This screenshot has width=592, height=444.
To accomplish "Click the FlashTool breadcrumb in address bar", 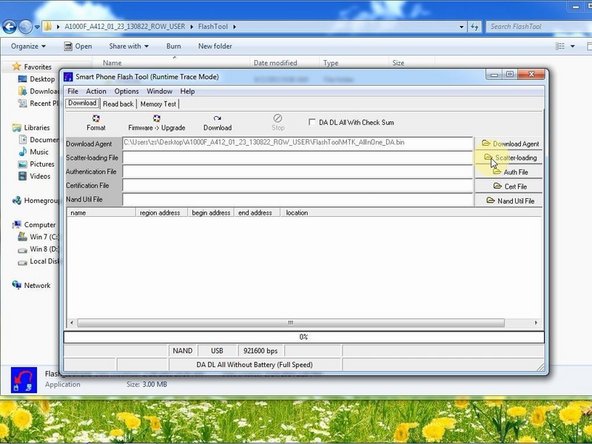I will click(213, 26).
